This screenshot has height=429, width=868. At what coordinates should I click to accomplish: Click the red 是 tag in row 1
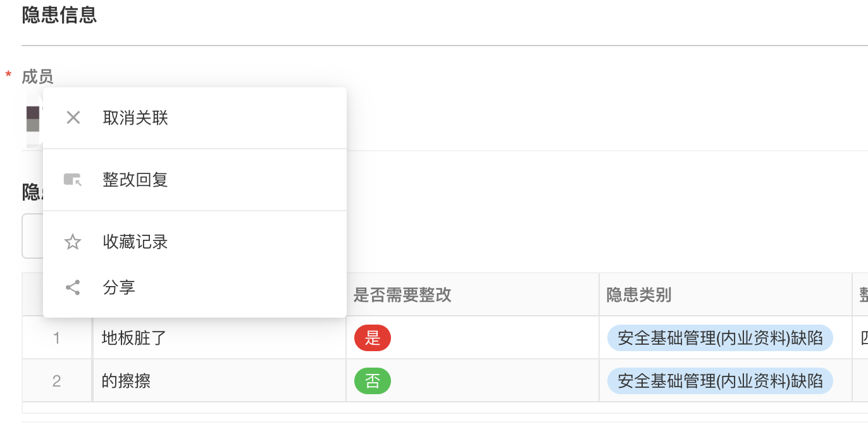pyautogui.click(x=373, y=339)
